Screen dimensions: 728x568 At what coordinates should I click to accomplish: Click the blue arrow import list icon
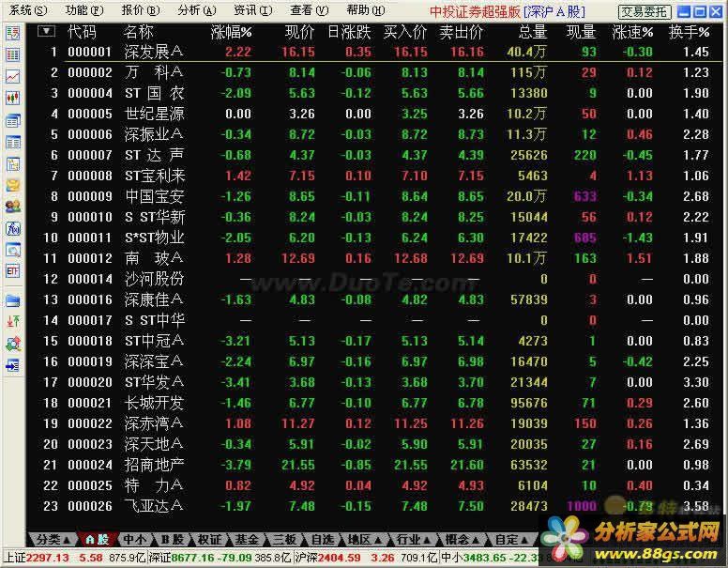tap(12, 365)
